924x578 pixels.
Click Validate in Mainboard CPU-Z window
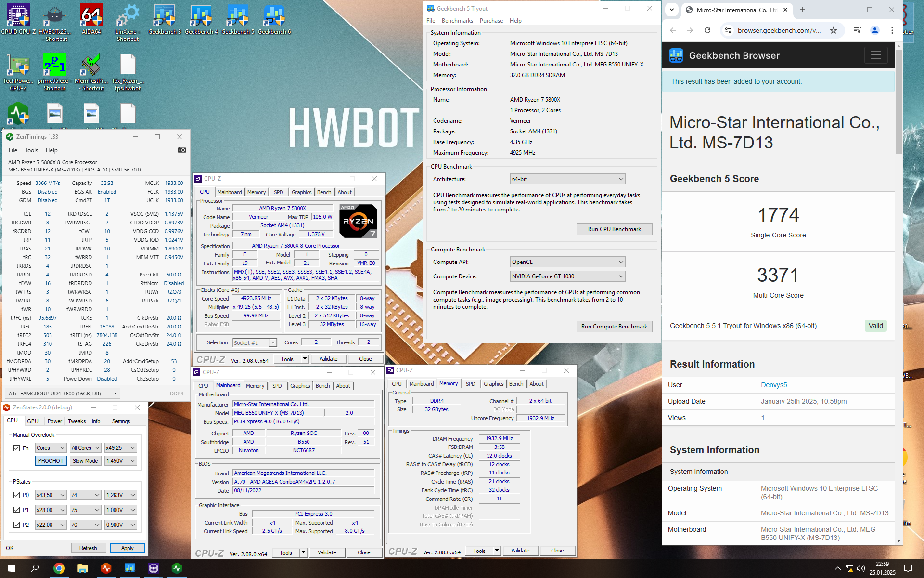(327, 552)
